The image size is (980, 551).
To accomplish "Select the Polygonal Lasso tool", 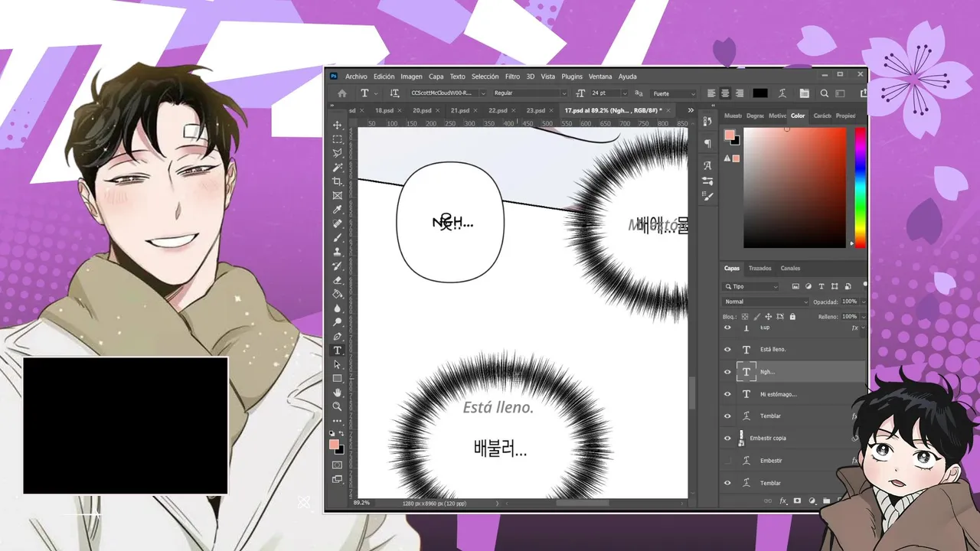I will (337, 153).
